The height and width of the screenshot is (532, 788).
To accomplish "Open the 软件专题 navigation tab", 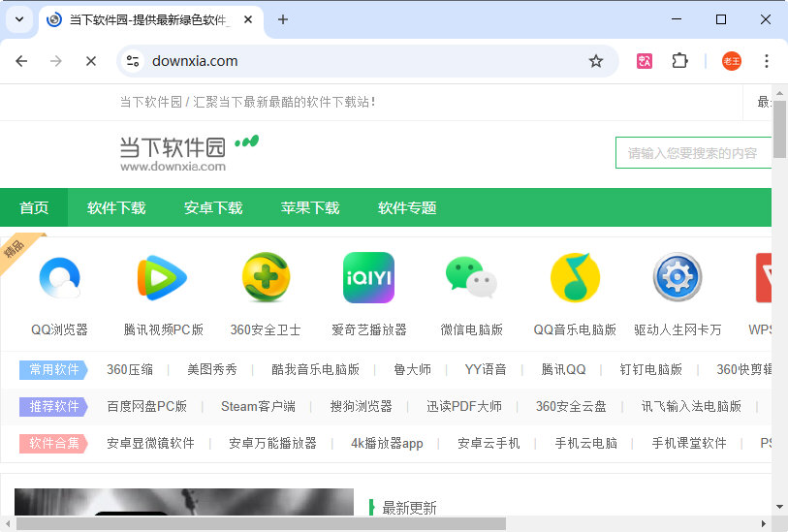I will (407, 207).
